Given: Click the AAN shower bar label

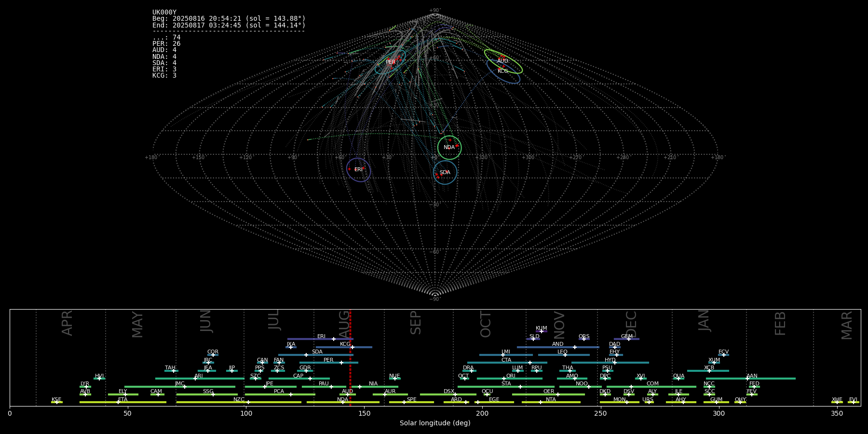Looking at the screenshot, I should click(x=752, y=376).
